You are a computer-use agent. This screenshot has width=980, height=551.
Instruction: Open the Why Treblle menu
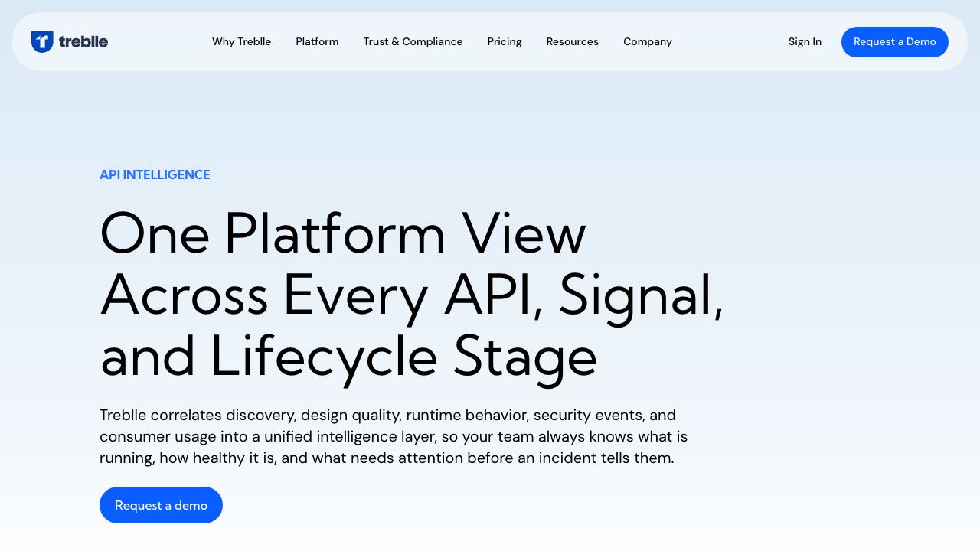241,42
